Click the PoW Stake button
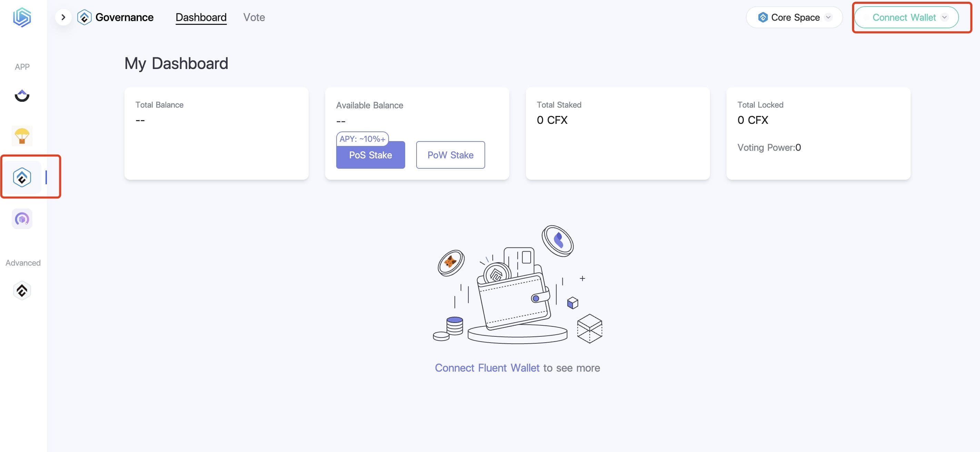This screenshot has height=452, width=980. 450,155
